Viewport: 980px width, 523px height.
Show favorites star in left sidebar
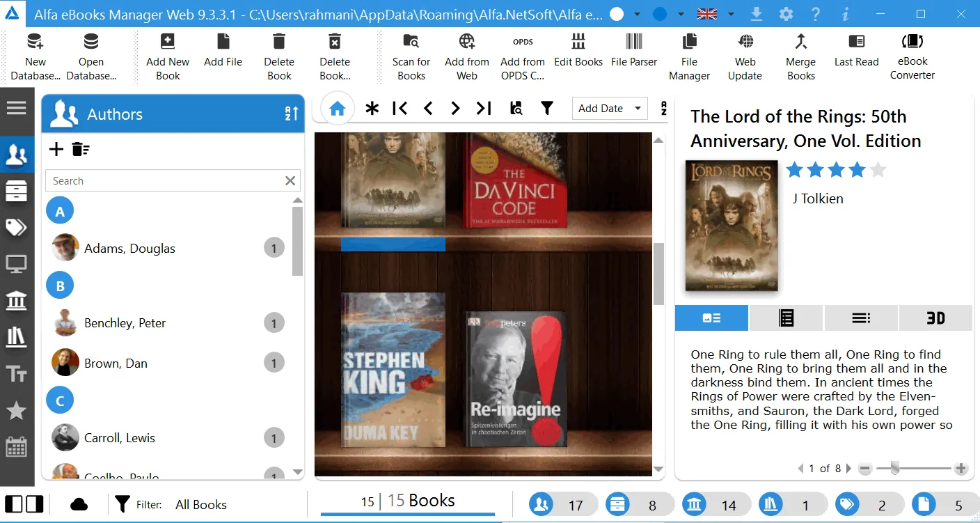click(17, 411)
